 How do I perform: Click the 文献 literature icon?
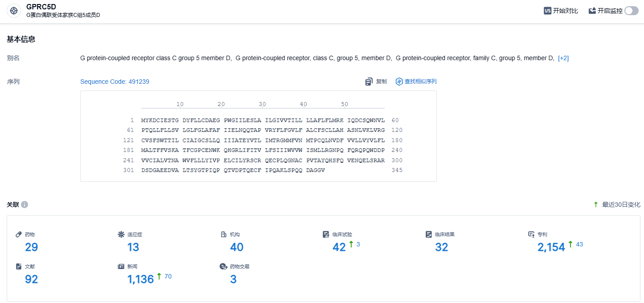(19, 266)
